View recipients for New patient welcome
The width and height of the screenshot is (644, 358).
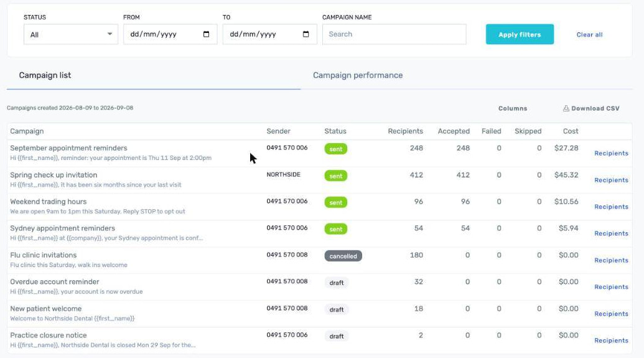click(x=611, y=314)
